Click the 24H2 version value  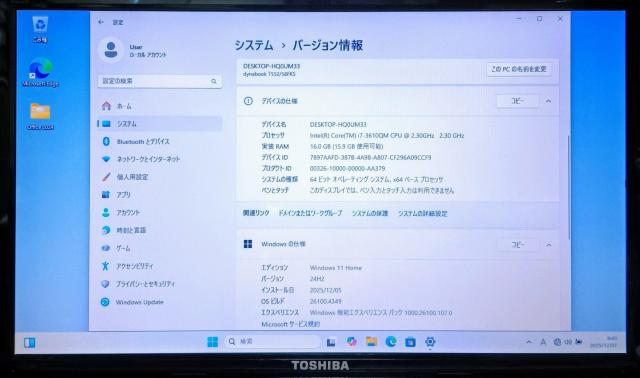(x=317, y=279)
